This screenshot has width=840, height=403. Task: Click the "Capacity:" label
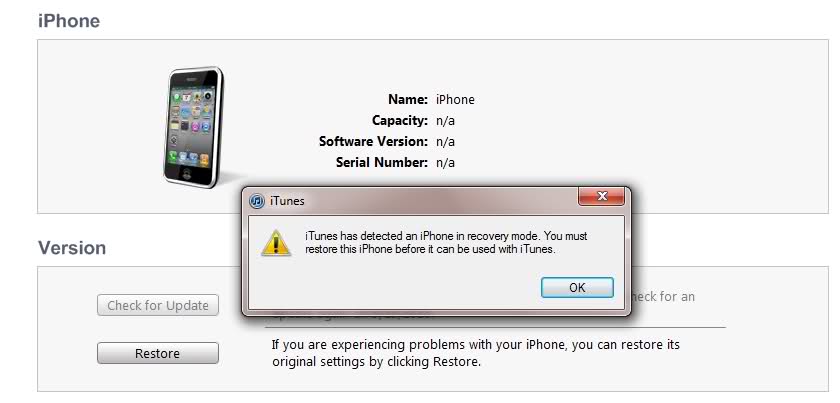pos(400,121)
